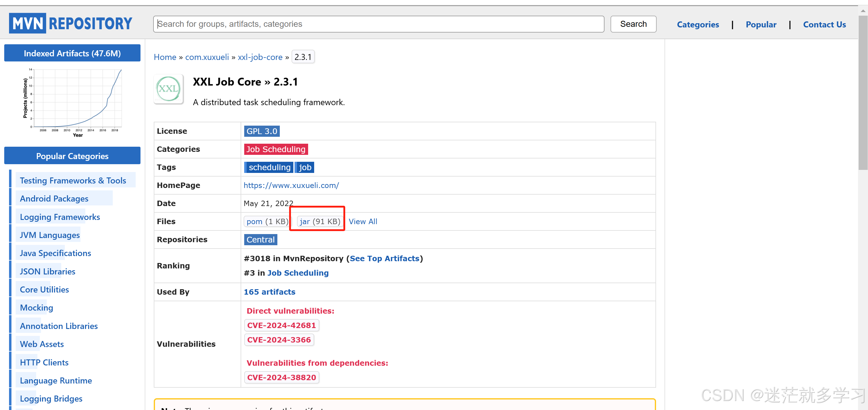Open CVE-2024-42681 vulnerability details

pos(281,326)
